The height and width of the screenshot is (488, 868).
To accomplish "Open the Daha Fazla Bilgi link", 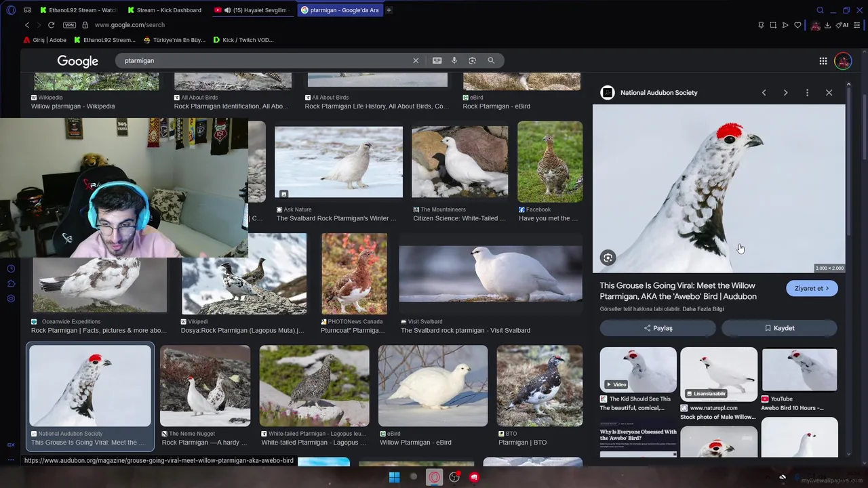I will coord(703,309).
